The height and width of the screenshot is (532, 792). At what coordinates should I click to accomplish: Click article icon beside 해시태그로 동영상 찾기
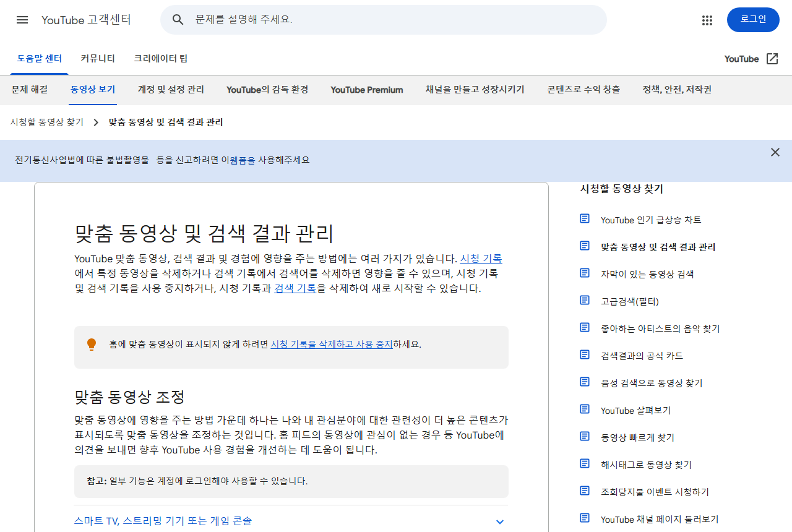coord(585,463)
